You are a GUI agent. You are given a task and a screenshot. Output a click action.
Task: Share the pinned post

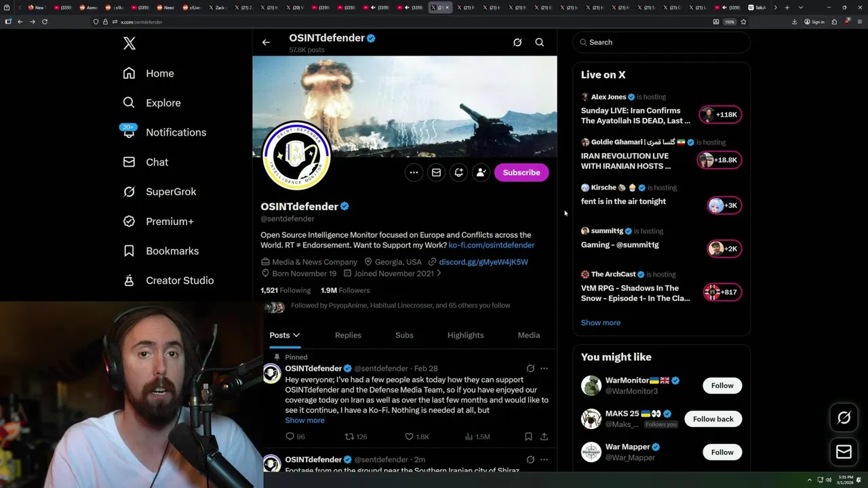coord(544,437)
